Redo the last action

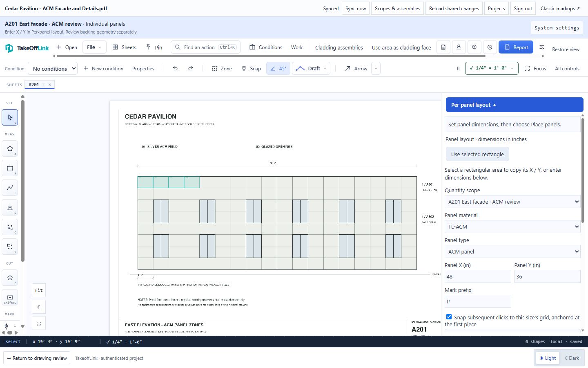click(191, 69)
